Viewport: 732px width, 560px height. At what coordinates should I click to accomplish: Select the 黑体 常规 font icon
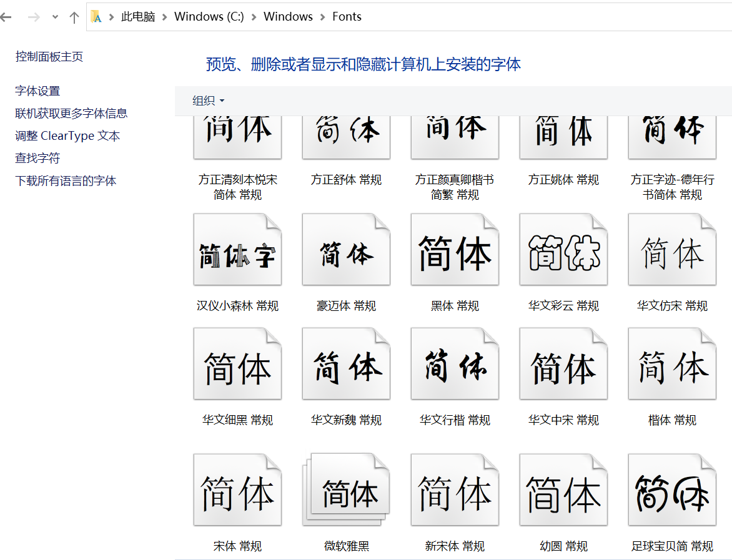455,250
